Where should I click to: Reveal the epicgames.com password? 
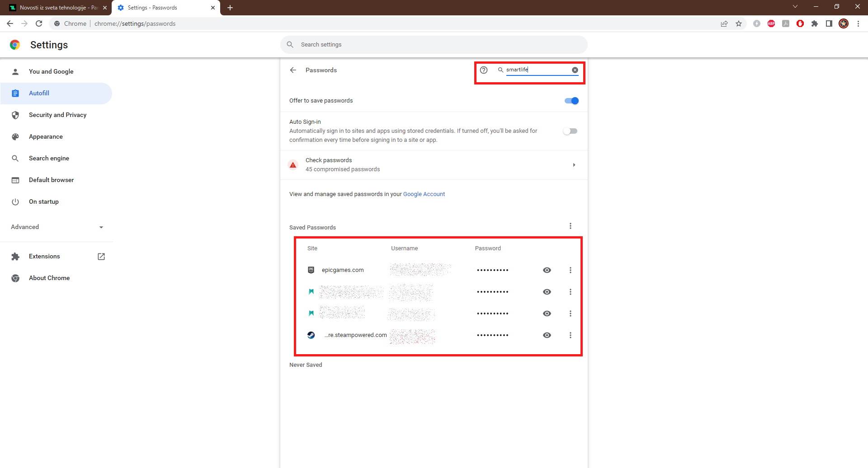(547, 270)
